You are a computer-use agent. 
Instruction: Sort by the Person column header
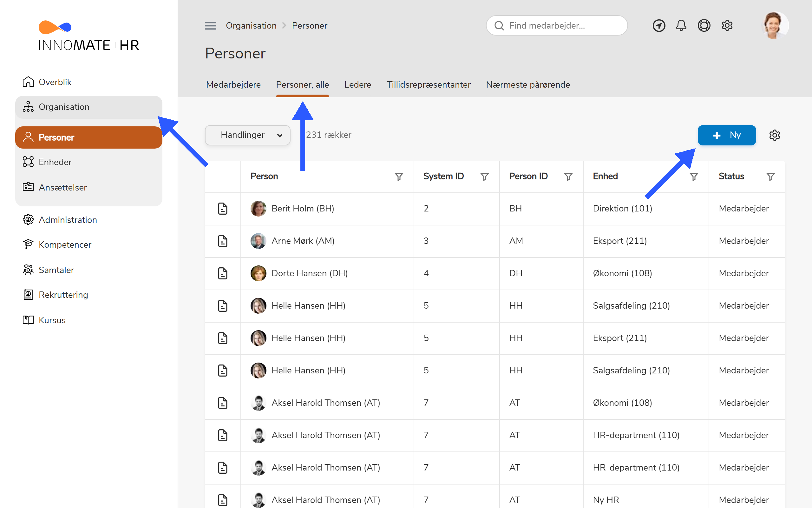(264, 177)
